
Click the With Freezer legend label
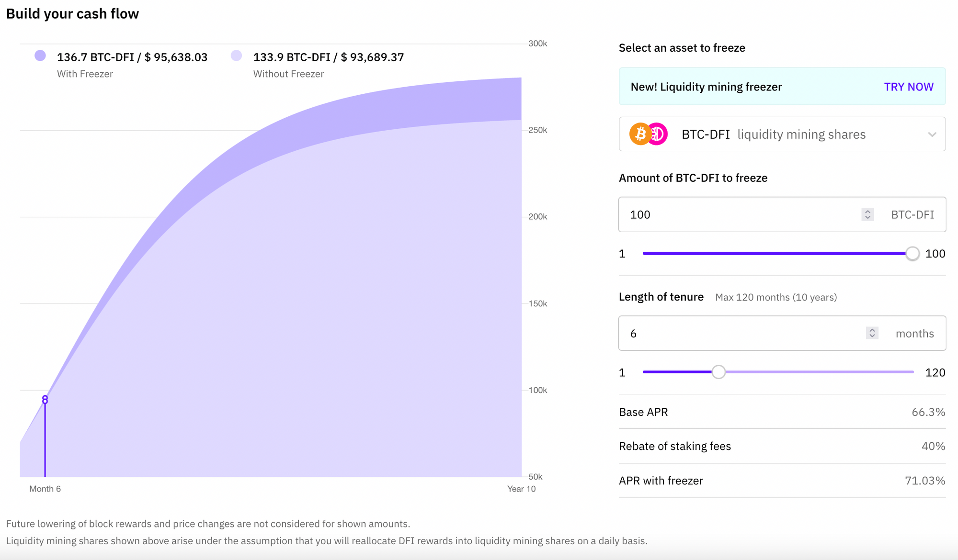(x=85, y=74)
